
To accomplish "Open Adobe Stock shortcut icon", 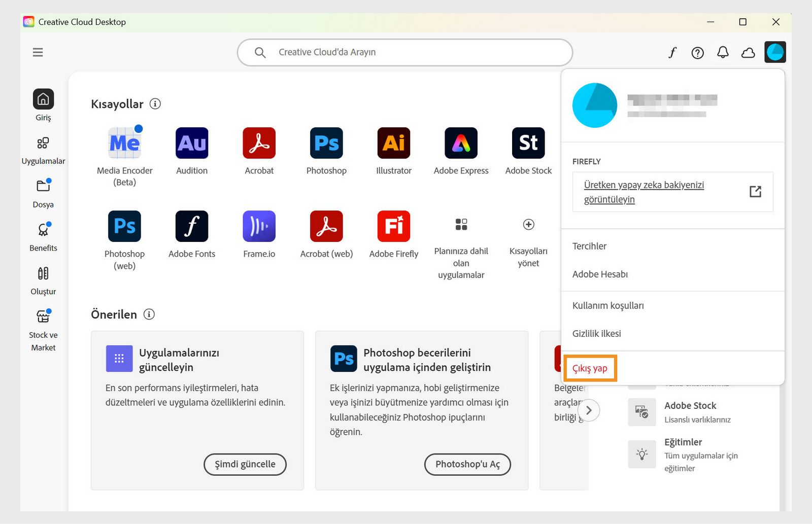I will point(528,144).
